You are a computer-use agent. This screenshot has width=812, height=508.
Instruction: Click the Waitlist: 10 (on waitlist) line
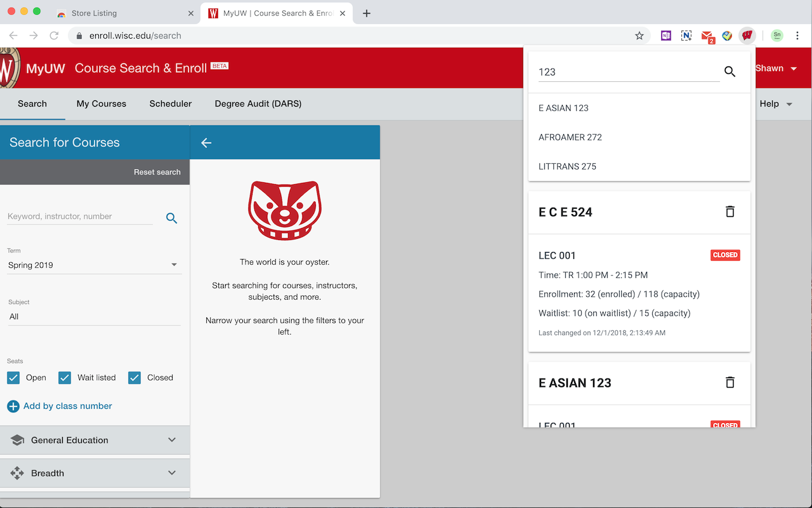[615, 313]
